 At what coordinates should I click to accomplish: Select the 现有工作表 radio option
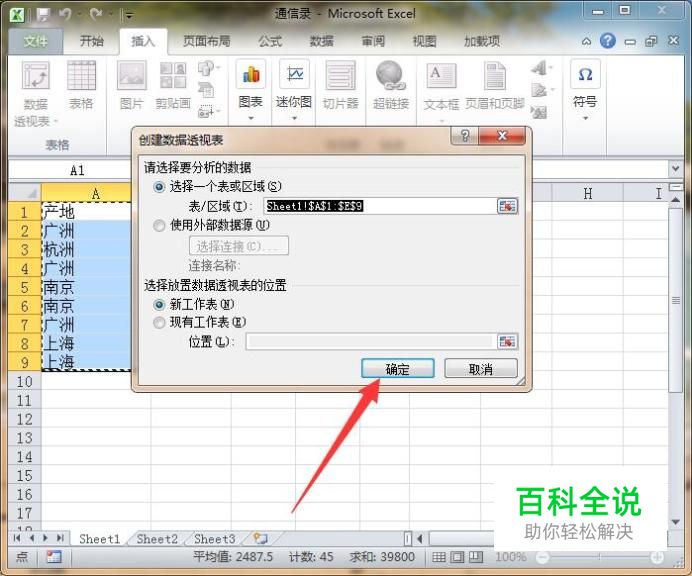tap(159, 323)
